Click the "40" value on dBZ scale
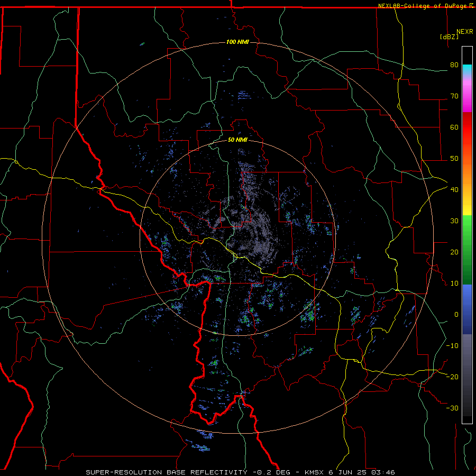The width and height of the screenshot is (476, 476). pyautogui.click(x=454, y=190)
